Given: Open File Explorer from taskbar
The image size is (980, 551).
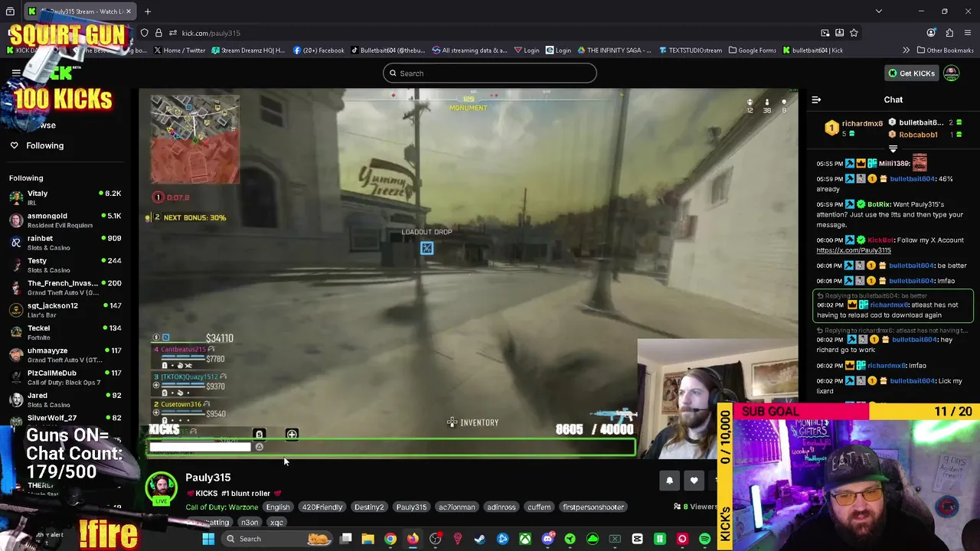Looking at the screenshot, I should (x=367, y=539).
